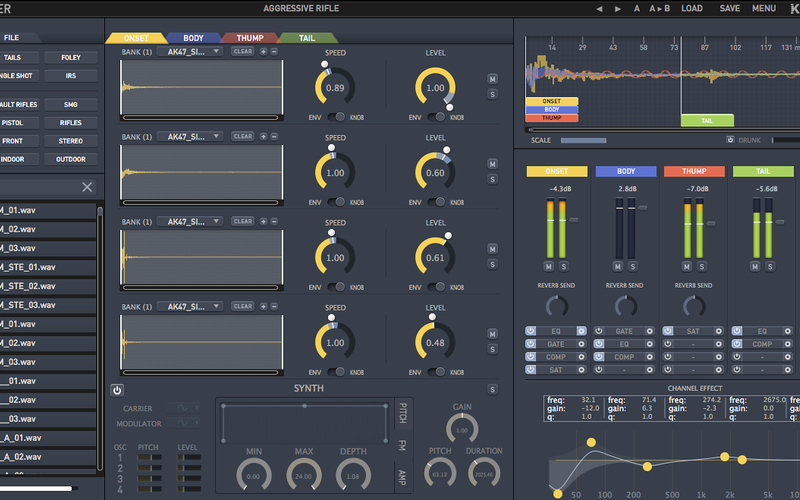Switch ENV/KNOB toggle under level 0.60

tap(436, 203)
